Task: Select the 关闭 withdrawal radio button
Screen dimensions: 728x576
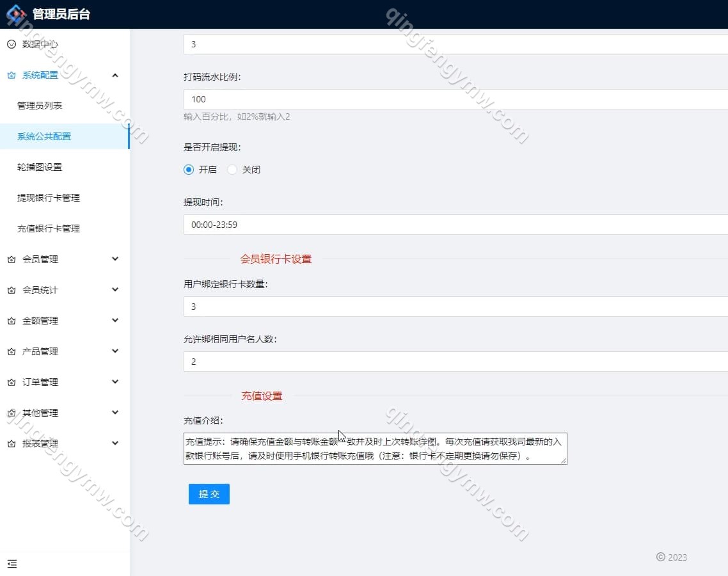Action: click(x=232, y=170)
